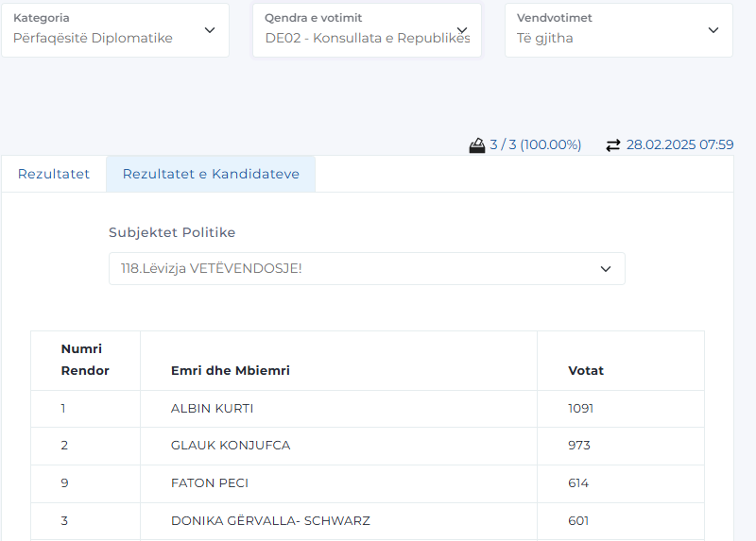The width and height of the screenshot is (756, 541).
Task: Expand the Qendra e votimit dropdown
Action: [367, 30]
